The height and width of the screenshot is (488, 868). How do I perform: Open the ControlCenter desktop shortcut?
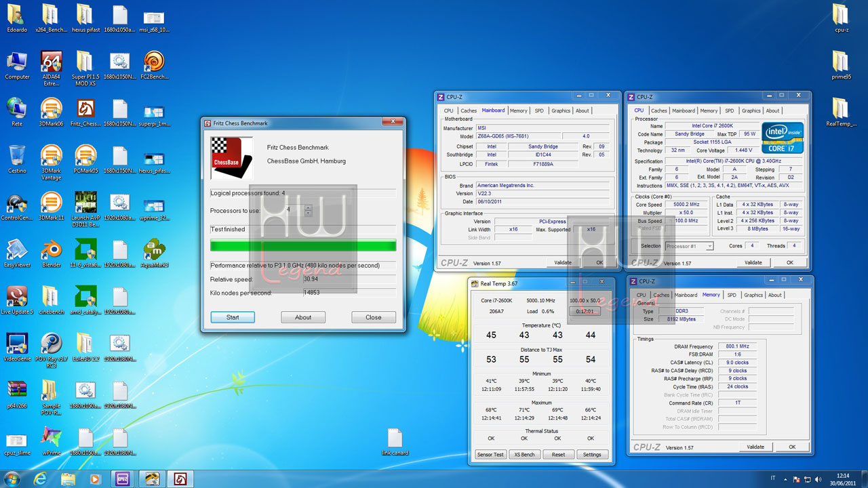coord(17,207)
